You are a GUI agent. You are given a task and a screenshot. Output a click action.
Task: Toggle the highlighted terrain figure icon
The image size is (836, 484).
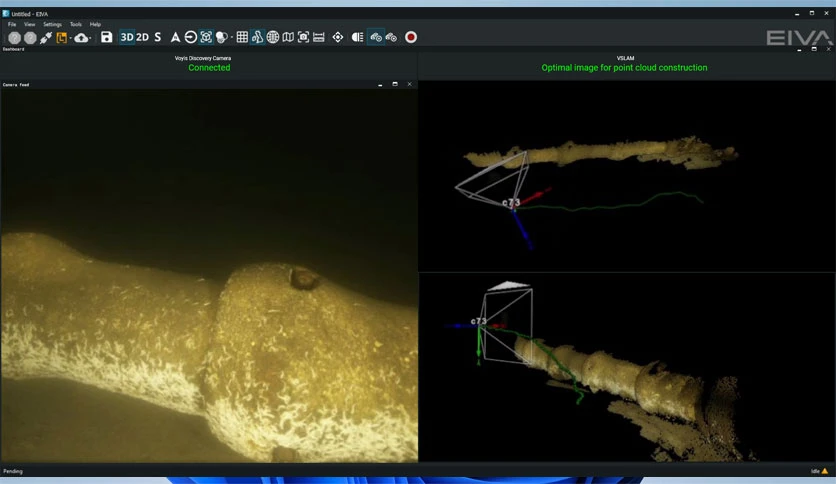[257, 37]
